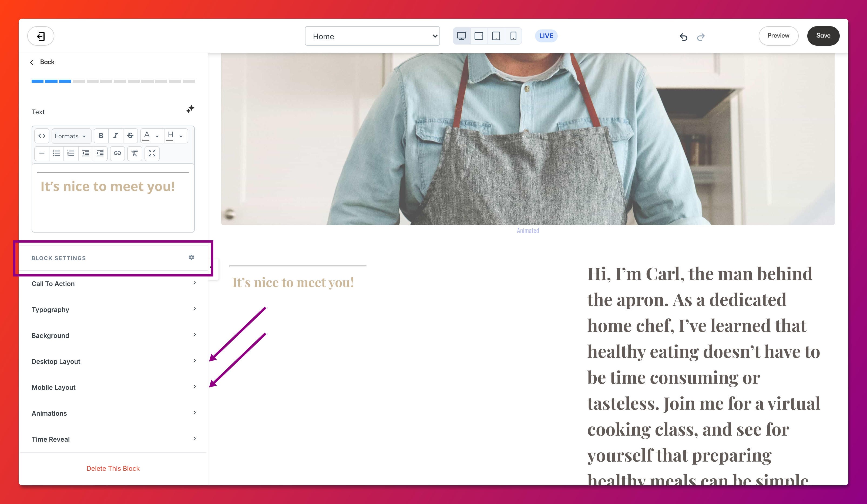Click the Animated label under the image
Image resolution: width=867 pixels, height=504 pixels.
(528, 230)
